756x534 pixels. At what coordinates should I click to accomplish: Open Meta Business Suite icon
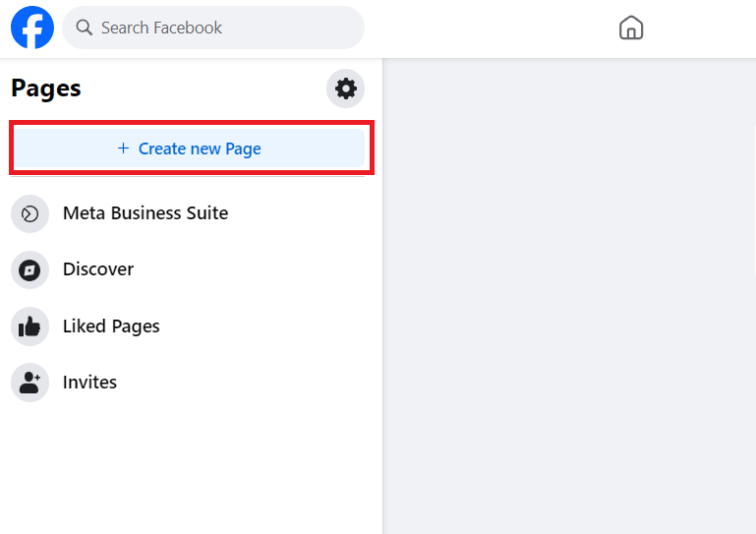[x=29, y=213]
